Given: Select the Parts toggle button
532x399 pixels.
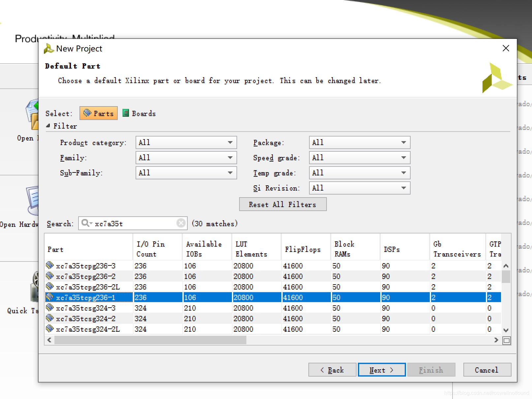Looking at the screenshot, I should click(98, 113).
